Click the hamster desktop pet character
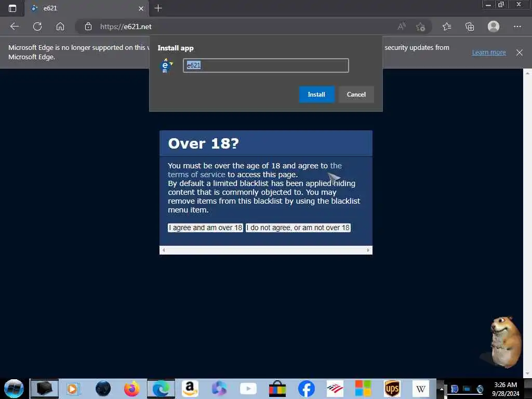Screen dimensions: 532x399 [506, 341]
